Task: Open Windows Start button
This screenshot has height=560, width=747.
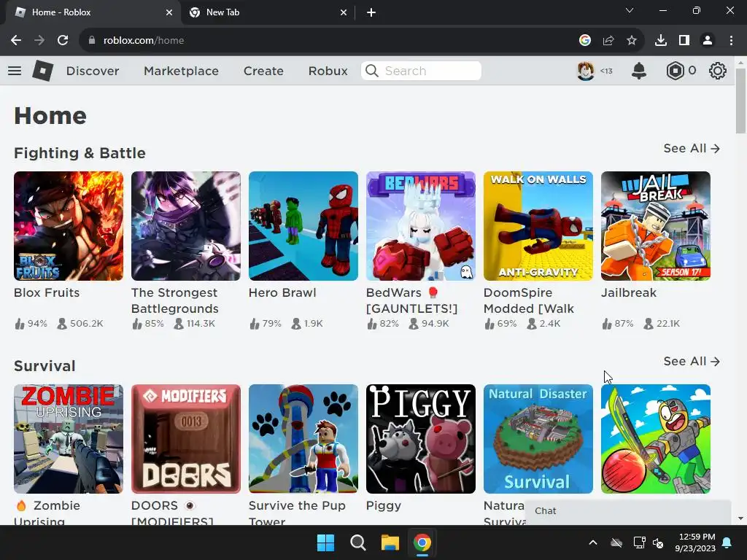Action: [326, 542]
